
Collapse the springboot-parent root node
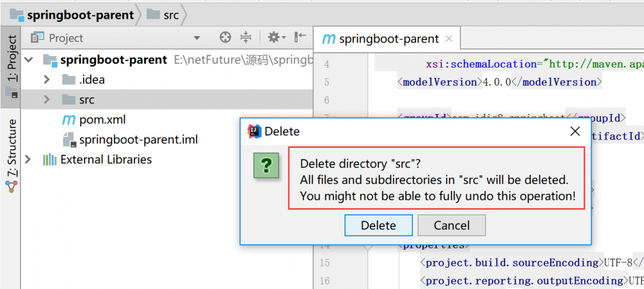[x=28, y=60]
